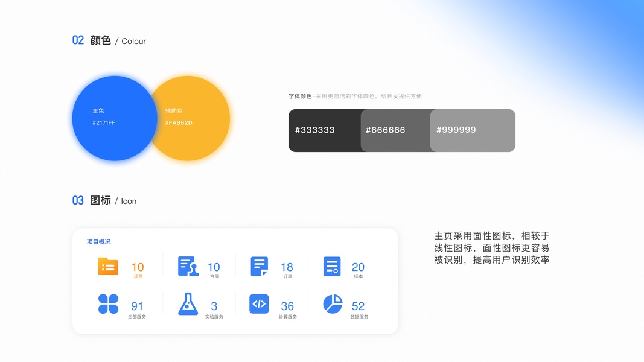The image size is (644, 362).
Task: Click the 02 颜色 / Colour section heading
Action: pyautogui.click(x=109, y=40)
